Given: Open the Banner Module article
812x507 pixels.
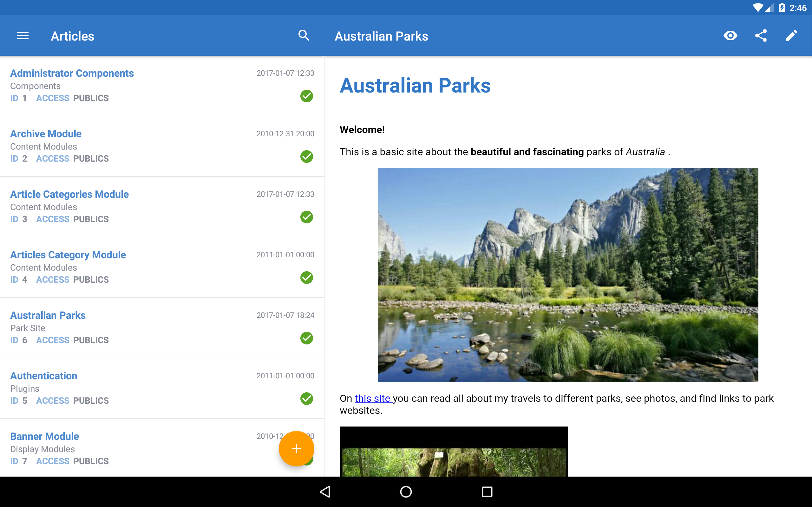Looking at the screenshot, I should click(x=45, y=436).
